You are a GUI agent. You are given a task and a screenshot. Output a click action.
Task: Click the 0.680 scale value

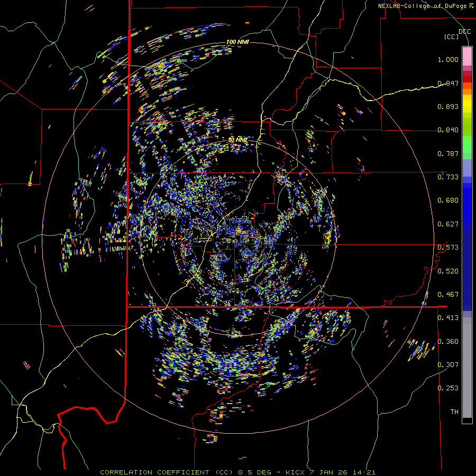tap(448, 200)
